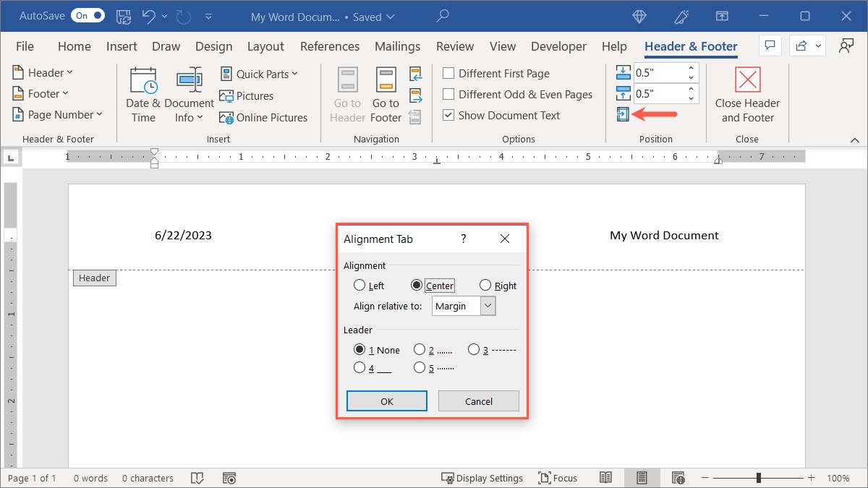This screenshot has height=488, width=868.
Task: Open the Review ribbon tab
Action: point(454,46)
